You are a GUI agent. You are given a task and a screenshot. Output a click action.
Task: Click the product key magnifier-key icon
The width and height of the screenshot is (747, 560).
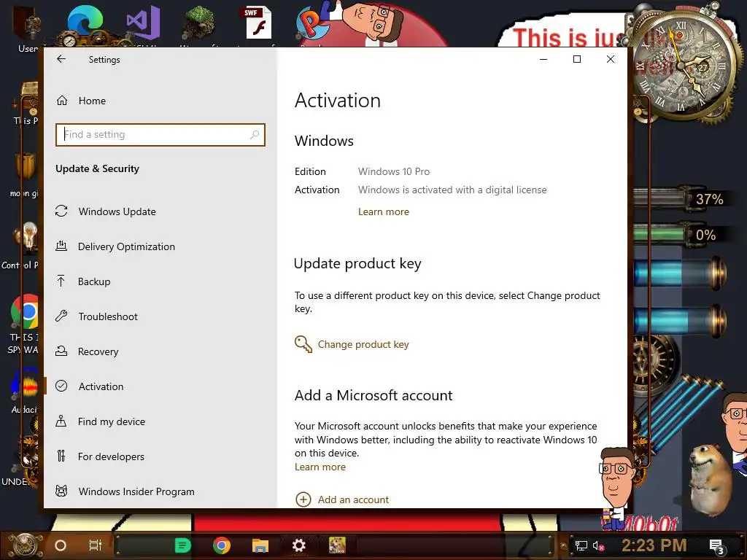[303, 344]
